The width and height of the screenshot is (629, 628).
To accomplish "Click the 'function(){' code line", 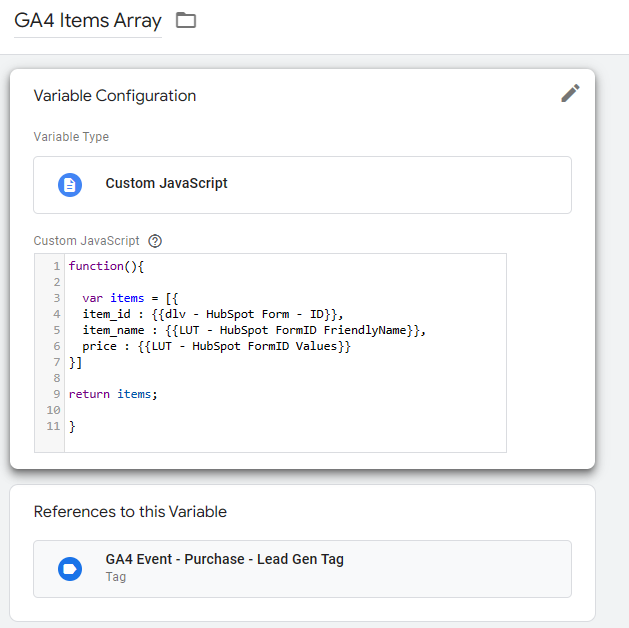I will [106, 266].
